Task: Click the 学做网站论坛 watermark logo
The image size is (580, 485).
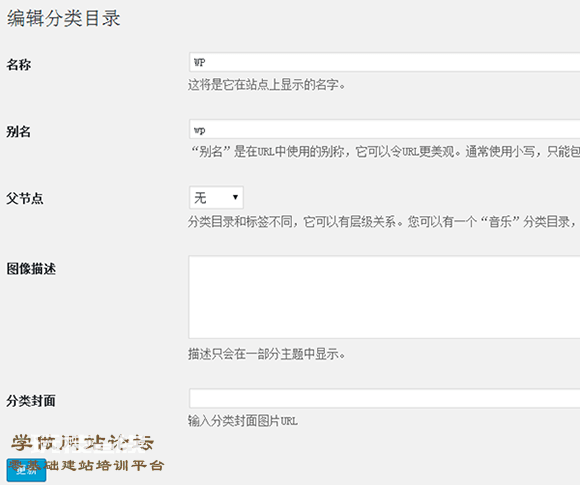Action: click(x=82, y=443)
